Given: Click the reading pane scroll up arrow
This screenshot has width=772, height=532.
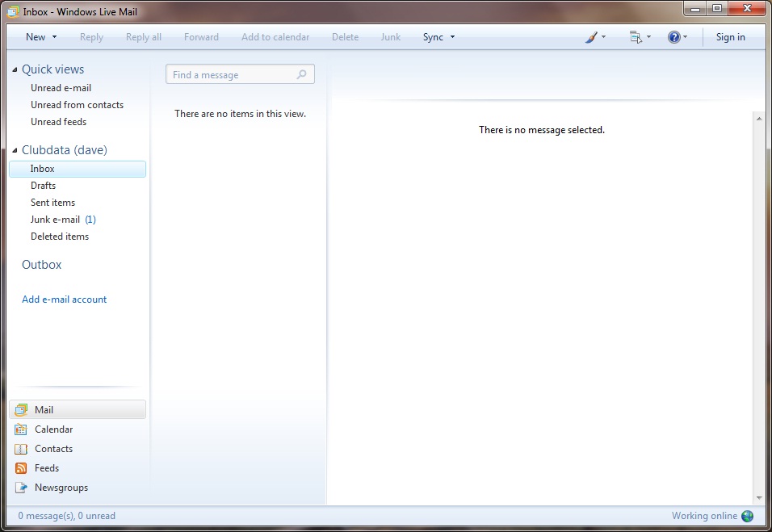Looking at the screenshot, I should [x=759, y=119].
